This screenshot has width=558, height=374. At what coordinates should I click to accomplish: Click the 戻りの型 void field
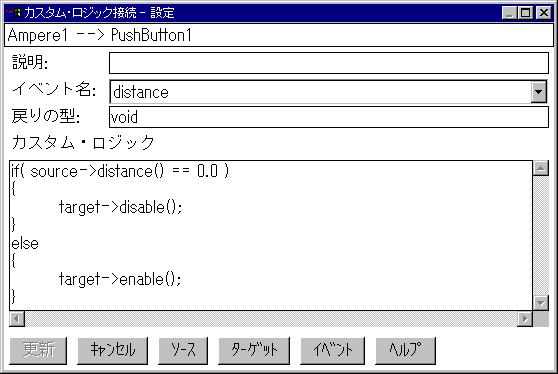coord(328,117)
